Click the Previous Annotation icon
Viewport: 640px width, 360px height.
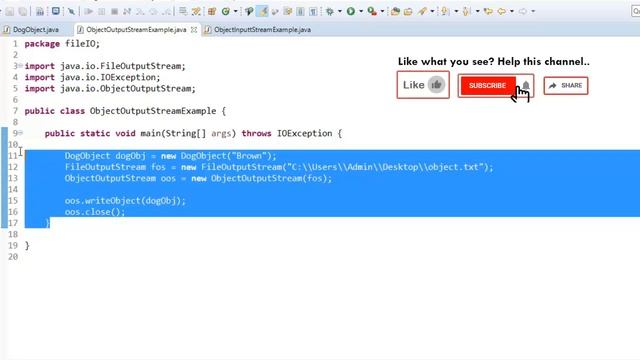coord(467,11)
